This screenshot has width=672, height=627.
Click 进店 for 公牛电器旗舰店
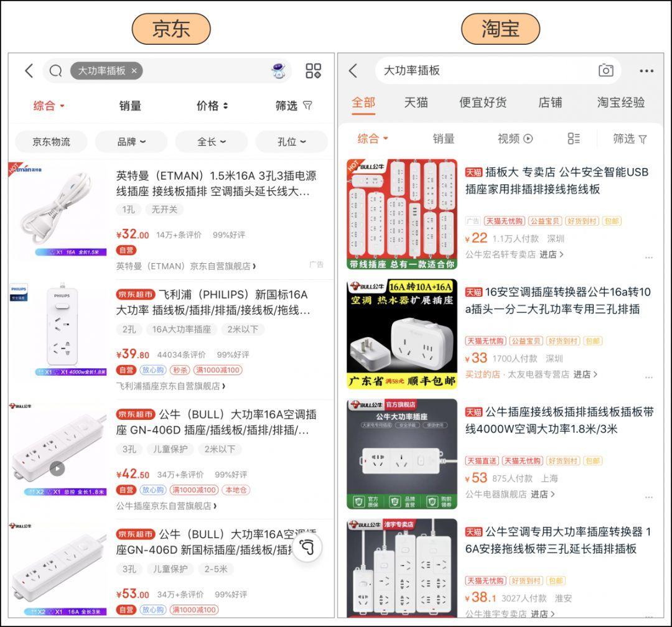pos(543,494)
